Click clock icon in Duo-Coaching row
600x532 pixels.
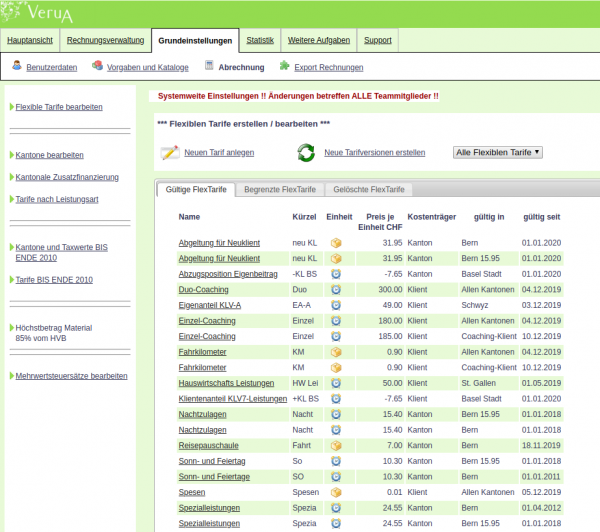pos(336,290)
